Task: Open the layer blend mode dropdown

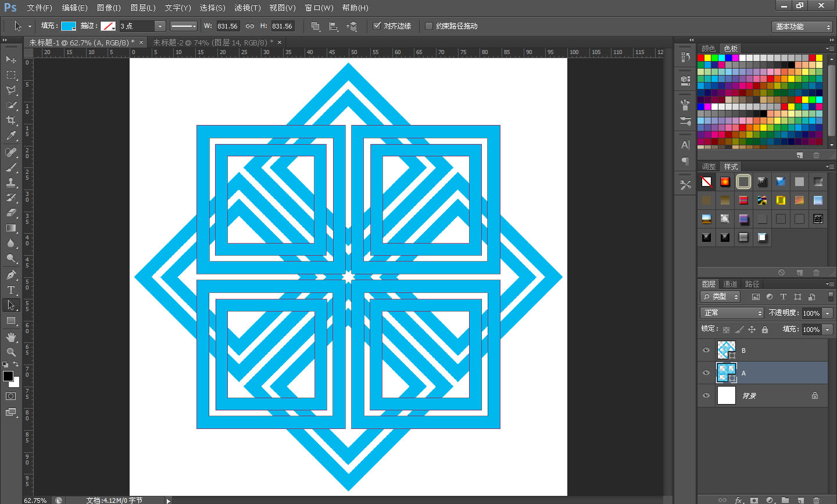Action: pos(732,313)
